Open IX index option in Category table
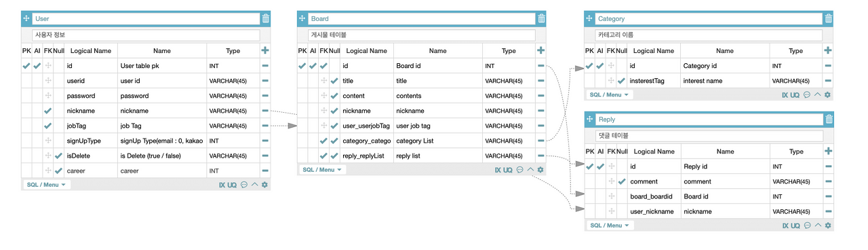Image resolution: width=868 pixels, height=250 pixels. 785,95
